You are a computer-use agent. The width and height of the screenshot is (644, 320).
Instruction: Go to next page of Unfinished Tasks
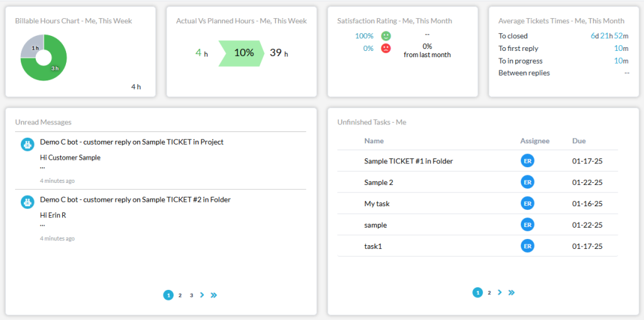[x=499, y=292]
